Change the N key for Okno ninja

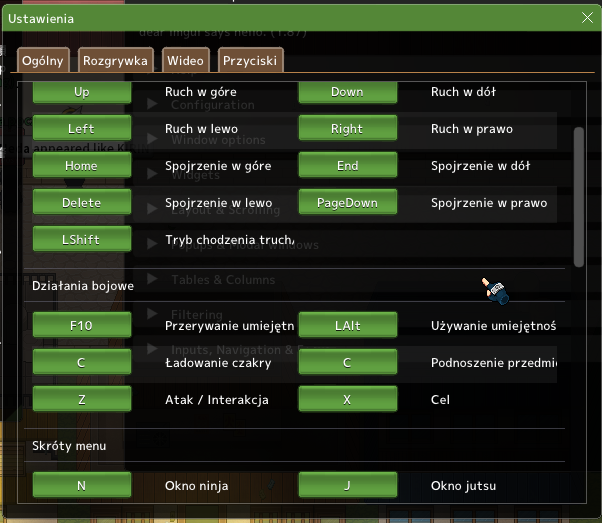[82, 487]
